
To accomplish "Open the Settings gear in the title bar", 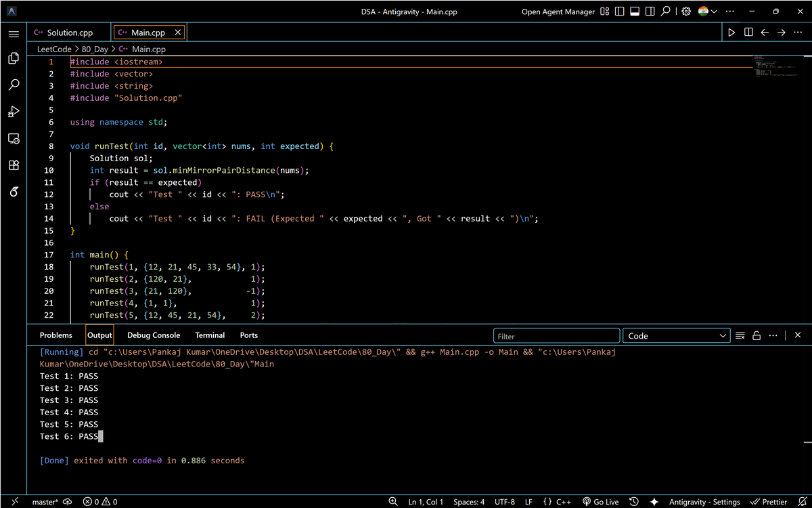I will pos(686,11).
